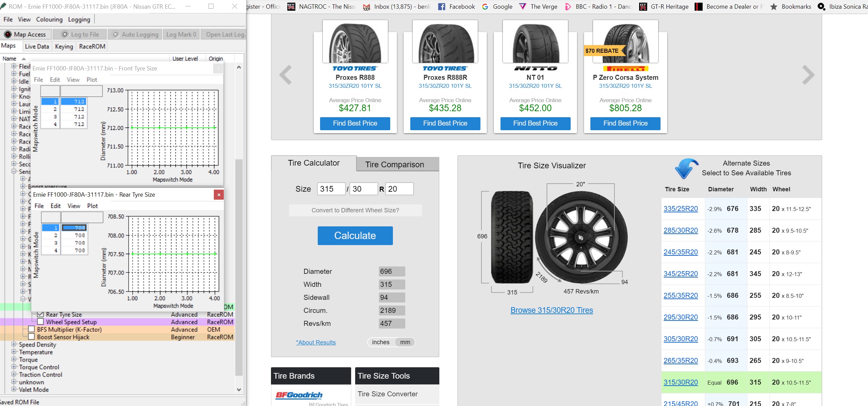The image size is (868, 406).
Task: Open the Become a Dealer bookmark
Action: tap(729, 6)
